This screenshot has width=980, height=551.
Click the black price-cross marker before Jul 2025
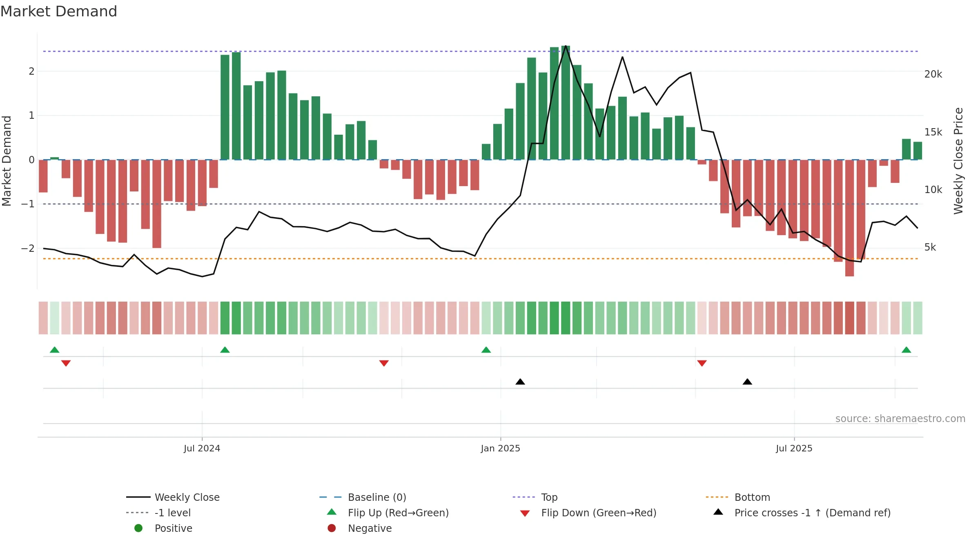click(747, 382)
